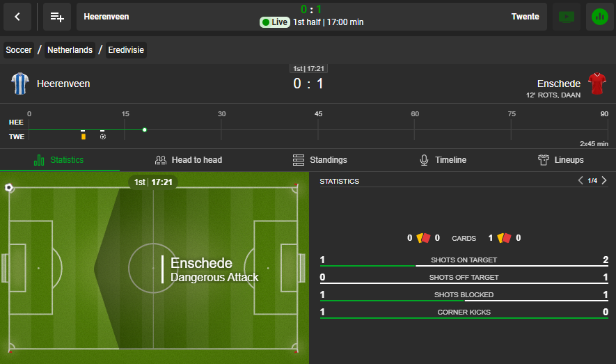Click the red Enschede jersey icon
This screenshot has height=364, width=616.
point(597,84)
